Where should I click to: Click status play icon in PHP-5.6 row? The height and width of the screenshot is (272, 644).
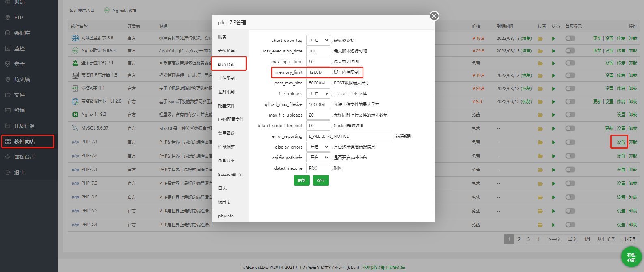click(x=553, y=197)
